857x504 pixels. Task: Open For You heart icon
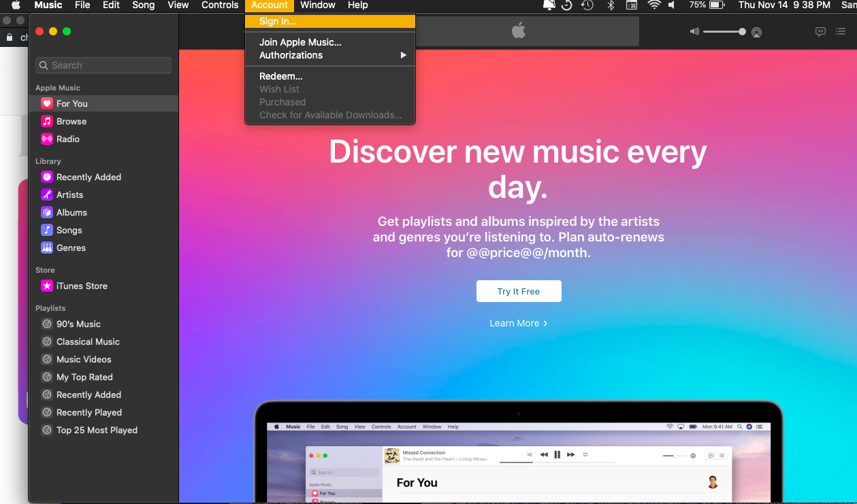(46, 103)
